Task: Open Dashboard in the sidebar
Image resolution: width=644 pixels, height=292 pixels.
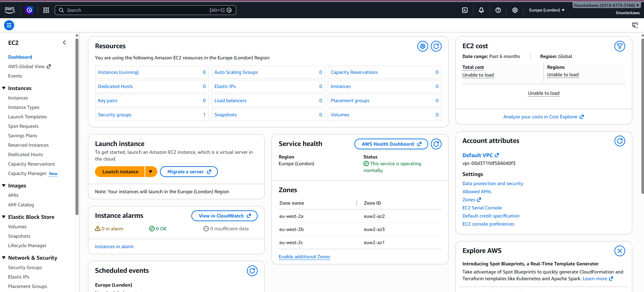Action: [x=20, y=57]
